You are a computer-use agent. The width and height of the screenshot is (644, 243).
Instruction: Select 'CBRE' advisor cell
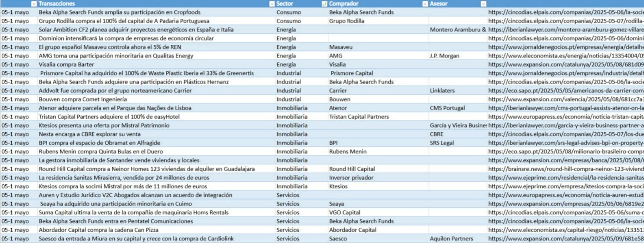tap(458, 134)
